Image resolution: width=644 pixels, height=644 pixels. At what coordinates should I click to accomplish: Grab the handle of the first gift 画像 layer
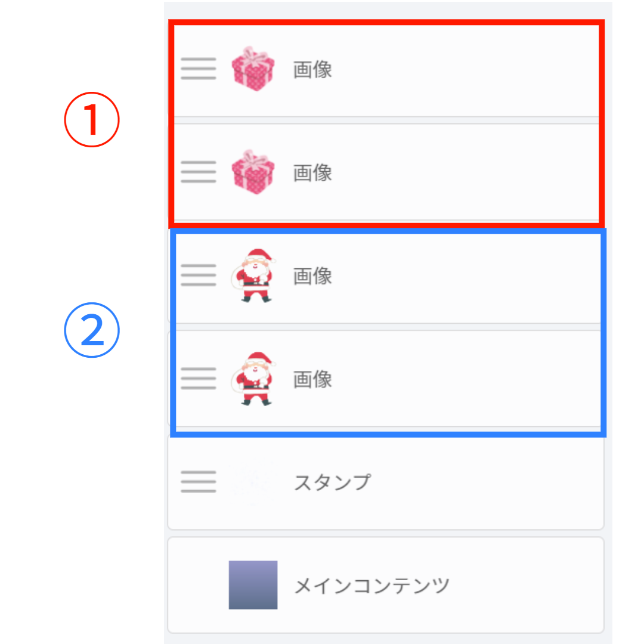click(x=199, y=69)
